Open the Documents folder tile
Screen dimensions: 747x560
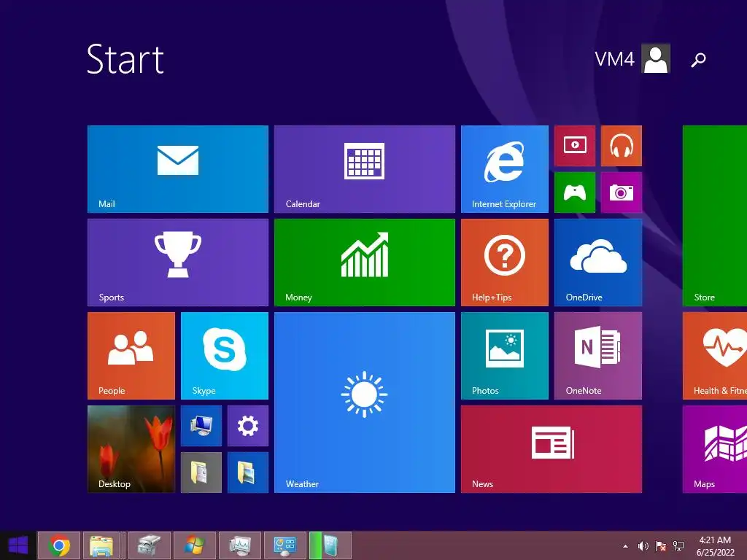pos(201,472)
